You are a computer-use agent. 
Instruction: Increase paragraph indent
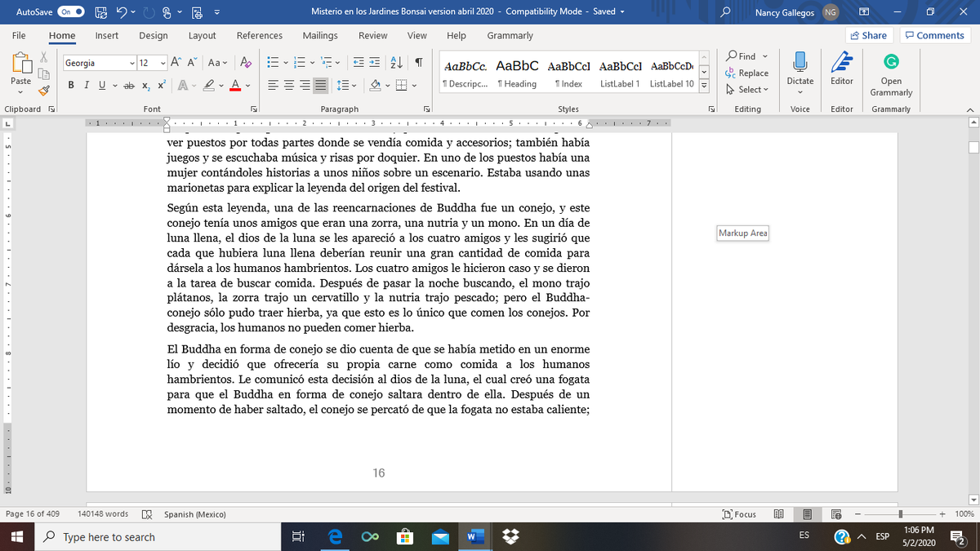[374, 63]
